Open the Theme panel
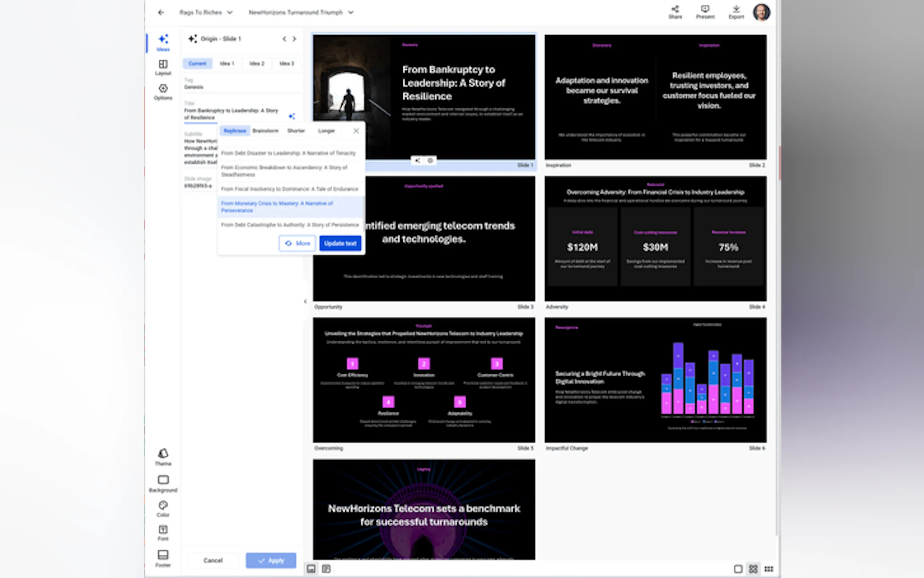Image resolution: width=924 pixels, height=578 pixels. (163, 454)
